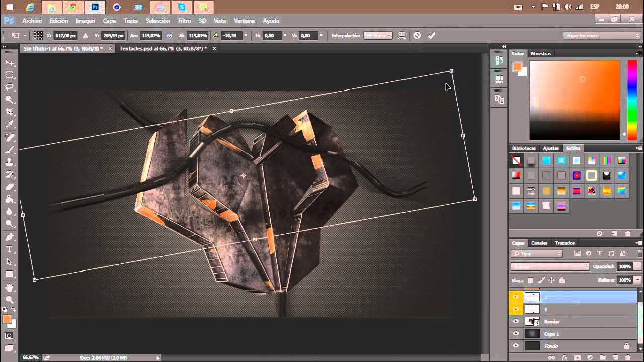Select the Crop tool
The height and width of the screenshot is (362, 644).
coord(9,112)
